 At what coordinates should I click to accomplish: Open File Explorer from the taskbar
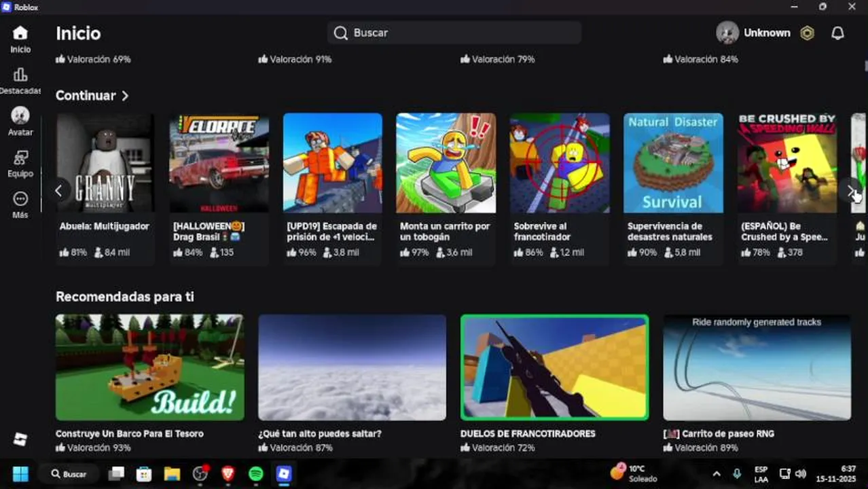172,473
